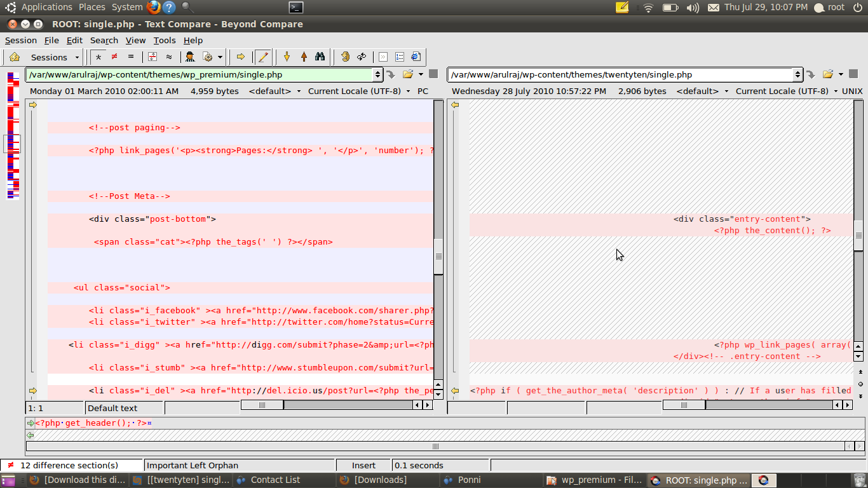
Task: Jump to Next Difference section
Action: point(287,57)
